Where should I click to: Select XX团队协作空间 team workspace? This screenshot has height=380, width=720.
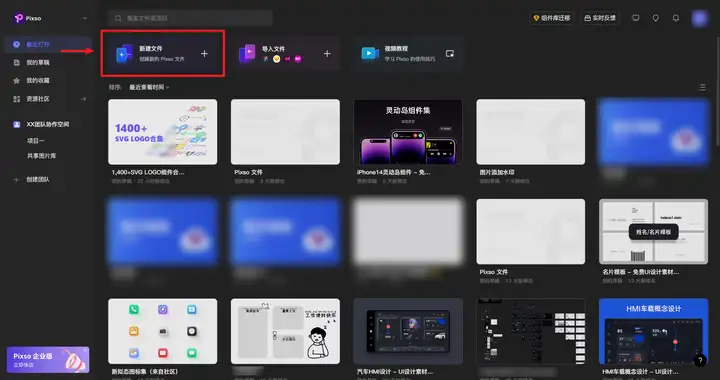click(48, 124)
